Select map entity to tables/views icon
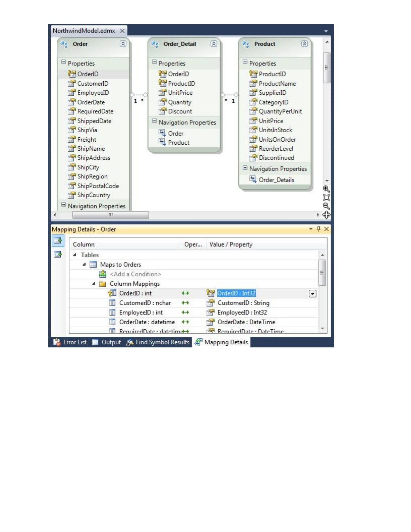Screen dimensions: 411x532 coord(58,240)
